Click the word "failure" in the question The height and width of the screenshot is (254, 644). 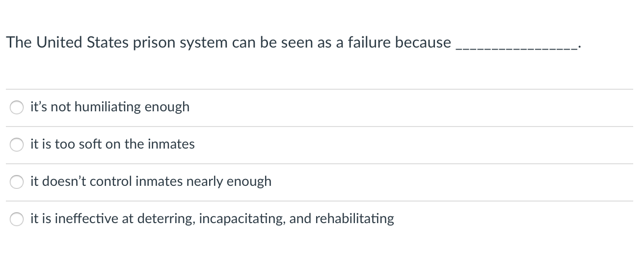point(369,43)
